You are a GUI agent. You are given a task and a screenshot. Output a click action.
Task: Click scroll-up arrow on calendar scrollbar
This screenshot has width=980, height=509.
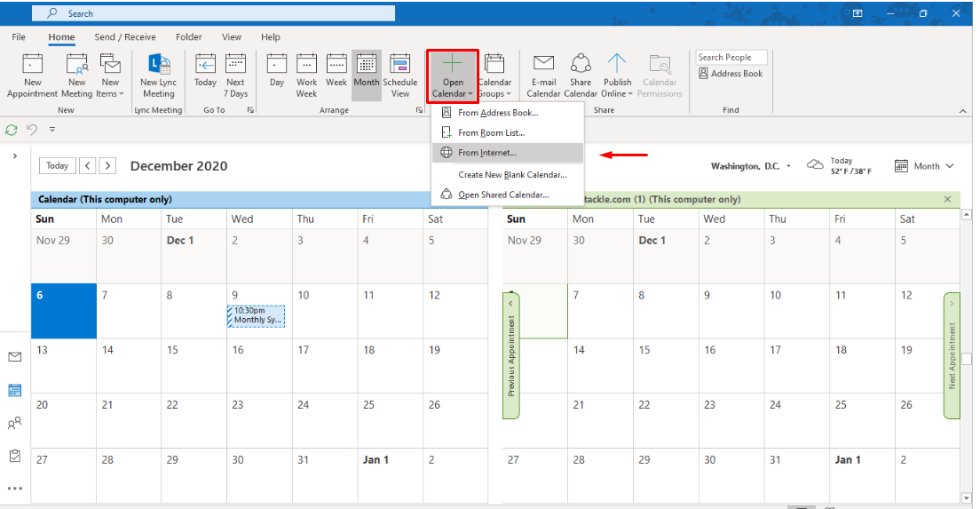click(x=967, y=214)
